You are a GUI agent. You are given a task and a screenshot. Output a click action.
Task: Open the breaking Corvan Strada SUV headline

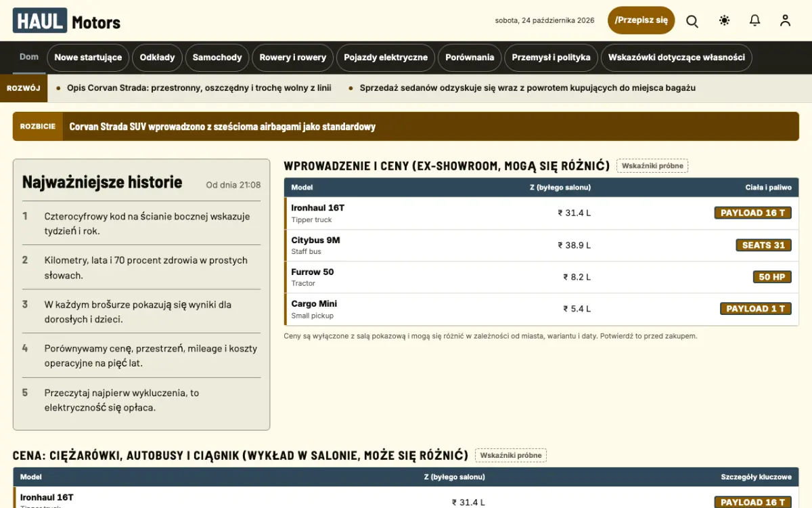point(223,127)
